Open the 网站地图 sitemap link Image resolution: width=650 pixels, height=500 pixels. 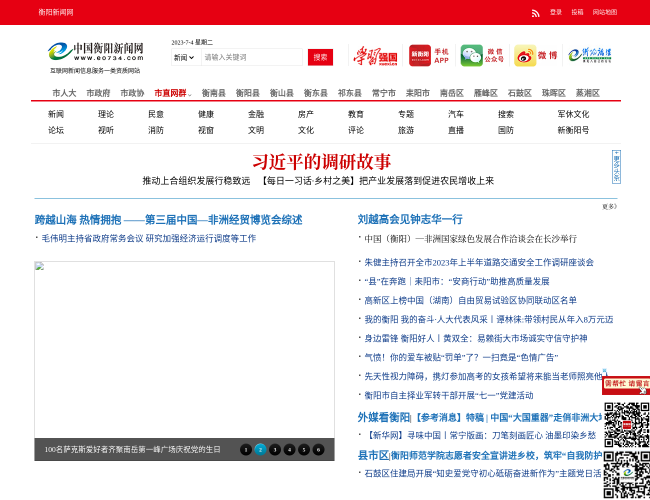pyautogui.click(x=604, y=12)
